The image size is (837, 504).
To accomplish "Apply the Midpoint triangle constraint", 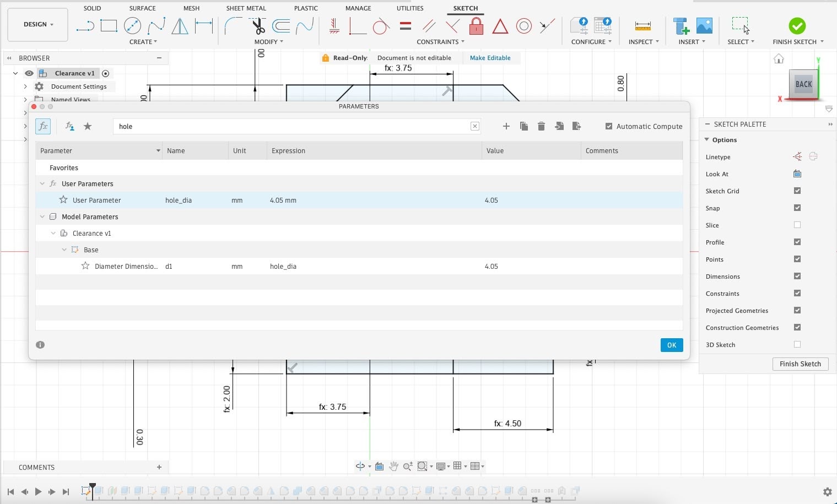I will pyautogui.click(x=500, y=26).
